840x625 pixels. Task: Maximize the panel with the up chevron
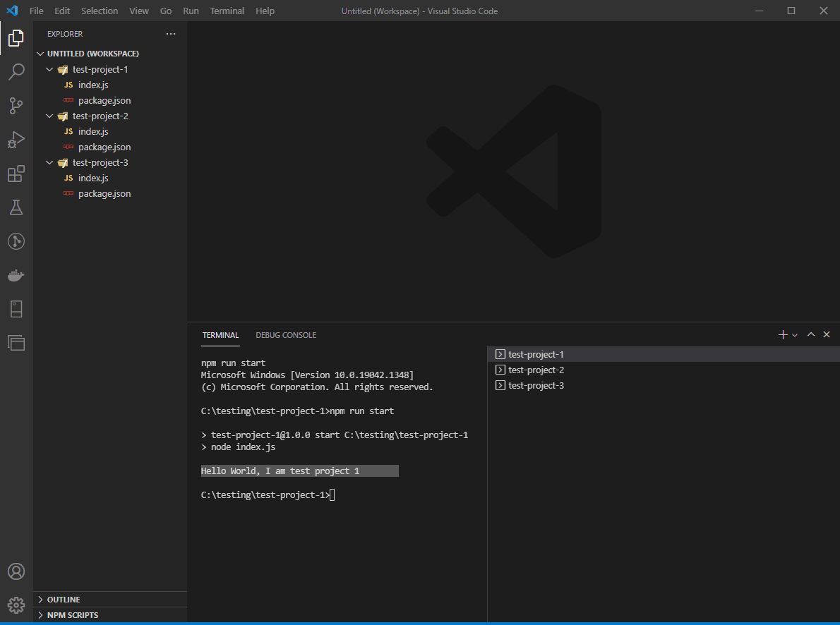pyautogui.click(x=811, y=335)
